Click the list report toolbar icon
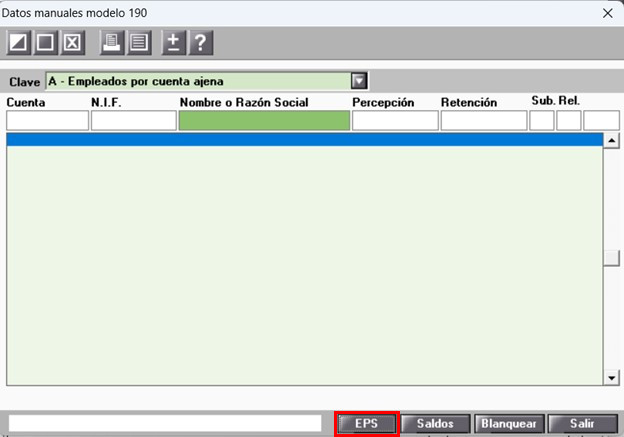 pos(139,42)
